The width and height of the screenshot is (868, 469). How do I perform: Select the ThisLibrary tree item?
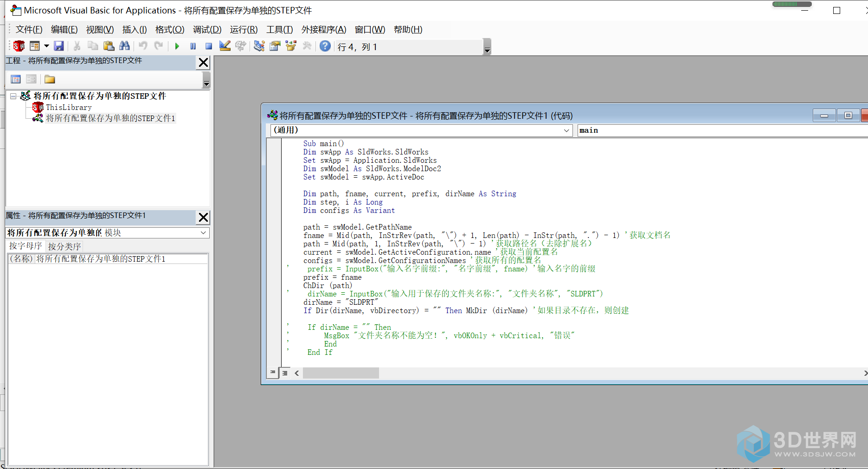pyautogui.click(x=69, y=107)
